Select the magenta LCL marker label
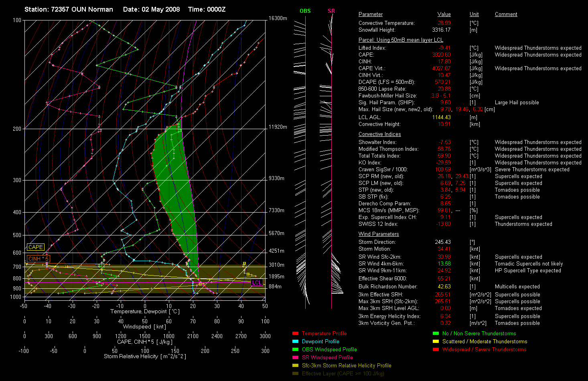This screenshot has height=381, width=588. pos(257,282)
